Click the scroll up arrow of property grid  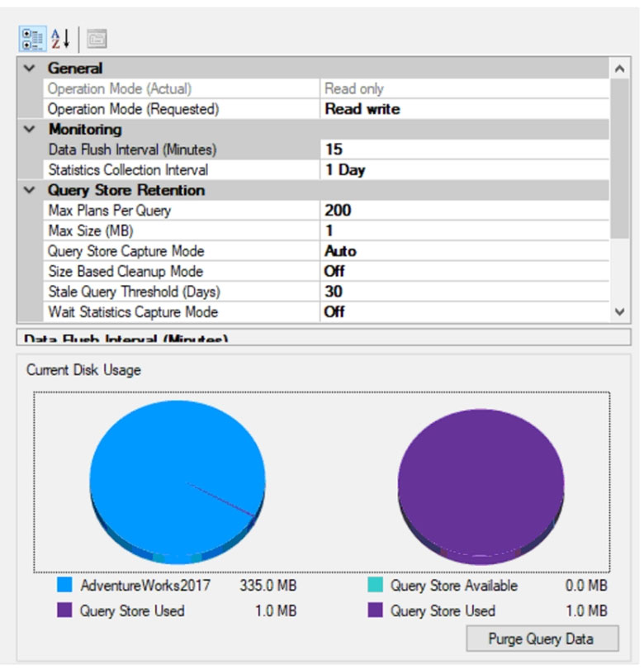point(620,69)
